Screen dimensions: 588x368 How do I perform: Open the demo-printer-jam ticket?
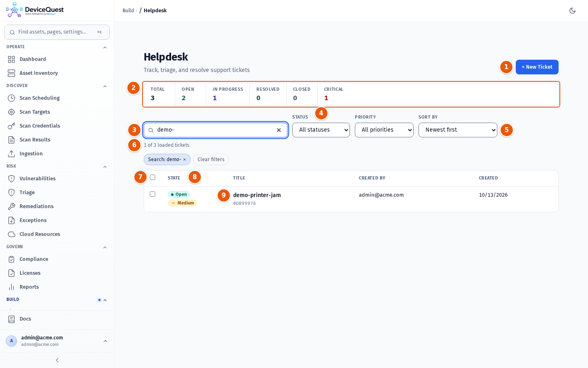[x=257, y=195]
